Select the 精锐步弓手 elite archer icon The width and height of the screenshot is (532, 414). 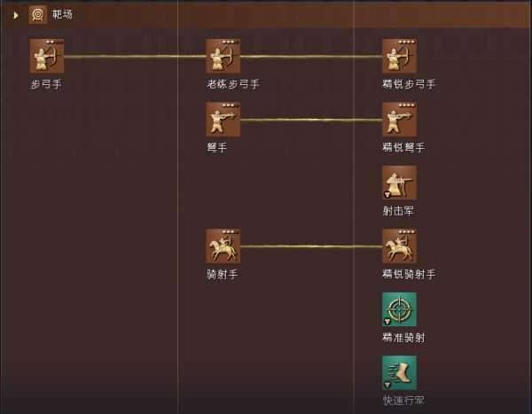[x=400, y=56]
